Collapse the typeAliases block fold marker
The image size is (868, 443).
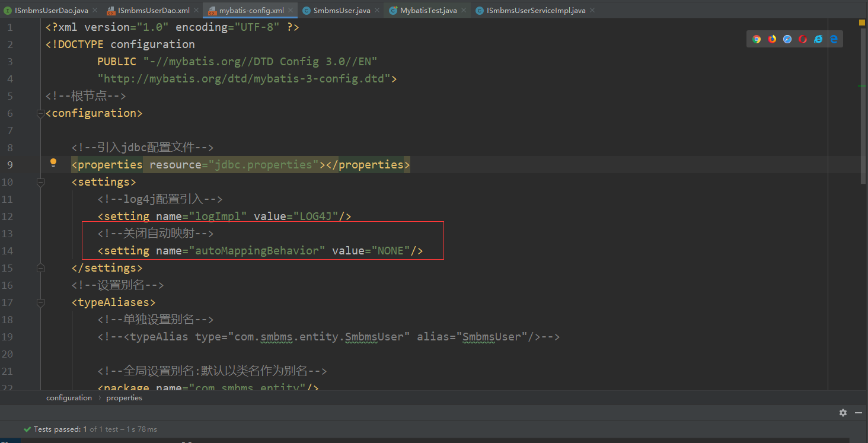40,302
